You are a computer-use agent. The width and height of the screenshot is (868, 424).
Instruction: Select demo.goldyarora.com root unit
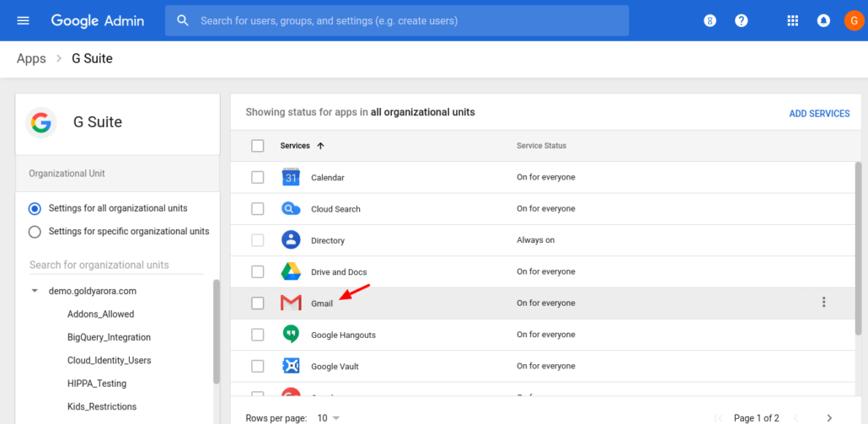[x=93, y=291]
